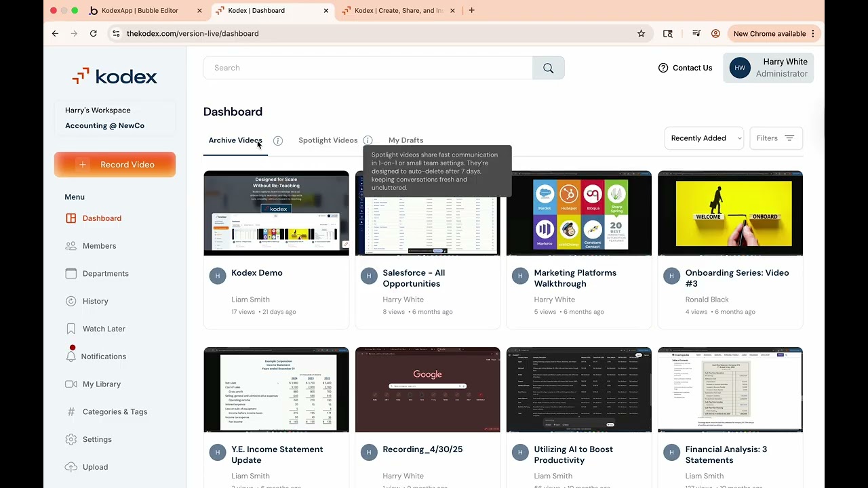Click Contact Us link
Image resolution: width=868 pixels, height=488 pixels.
pyautogui.click(x=692, y=68)
